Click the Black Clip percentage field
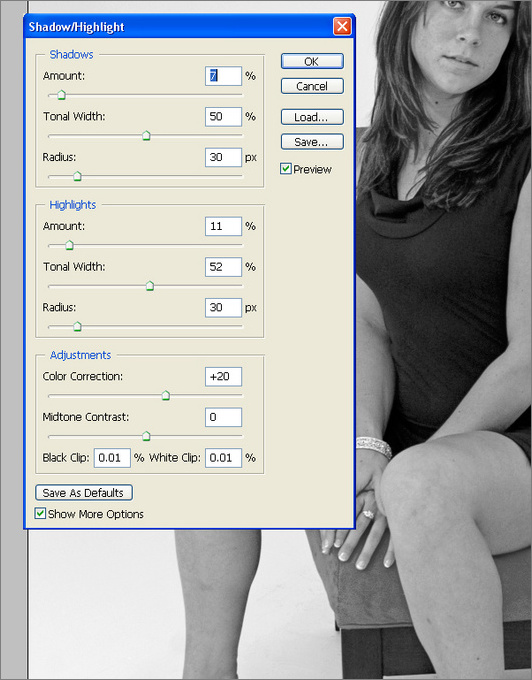 (x=112, y=458)
